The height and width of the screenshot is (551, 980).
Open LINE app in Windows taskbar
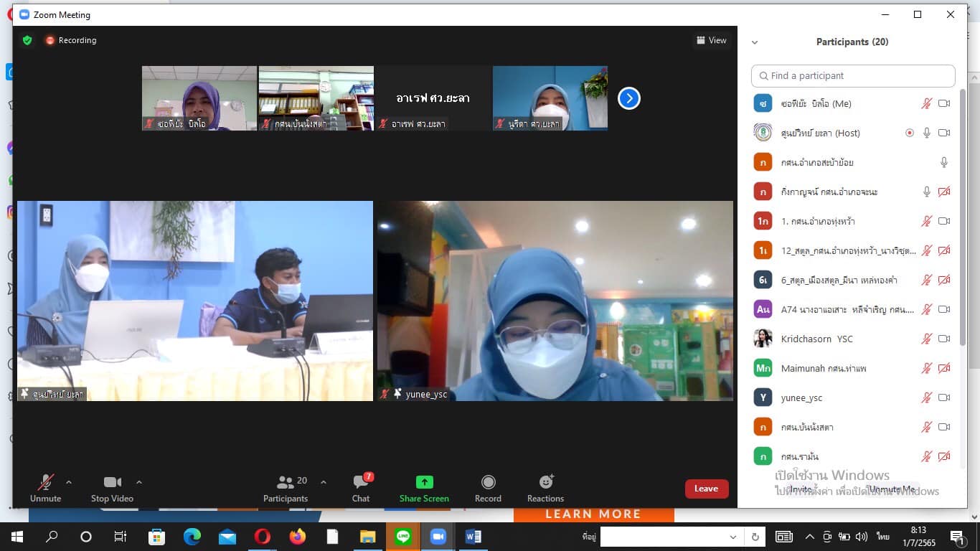coord(402,537)
